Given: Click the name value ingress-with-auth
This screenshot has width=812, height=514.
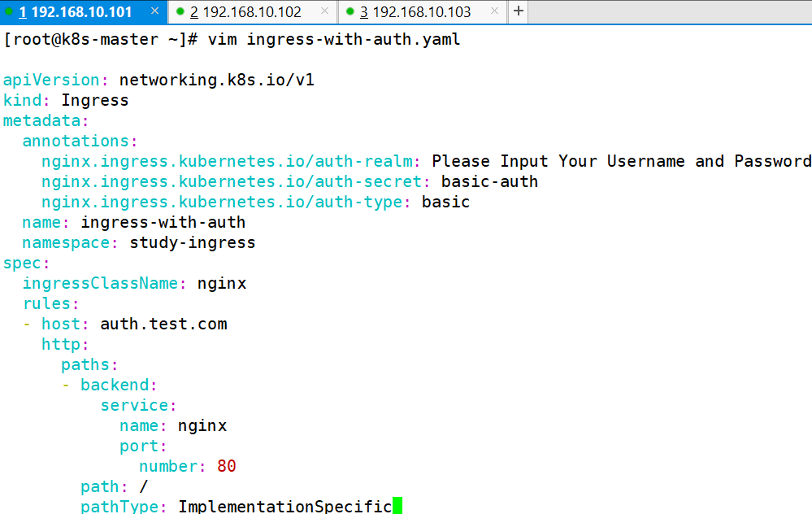Looking at the screenshot, I should (163, 222).
